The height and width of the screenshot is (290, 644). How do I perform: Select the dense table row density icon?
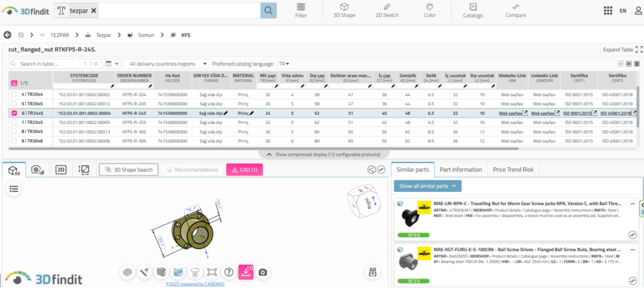[x=636, y=64]
